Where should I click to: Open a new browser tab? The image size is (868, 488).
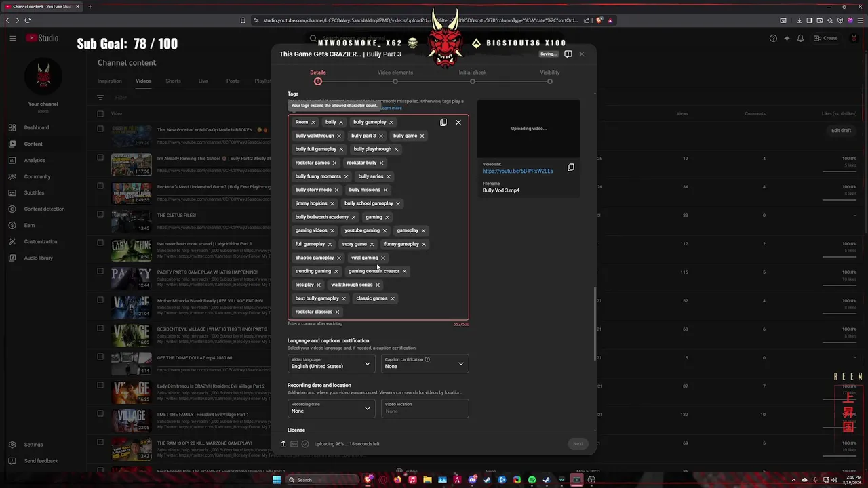click(x=90, y=7)
